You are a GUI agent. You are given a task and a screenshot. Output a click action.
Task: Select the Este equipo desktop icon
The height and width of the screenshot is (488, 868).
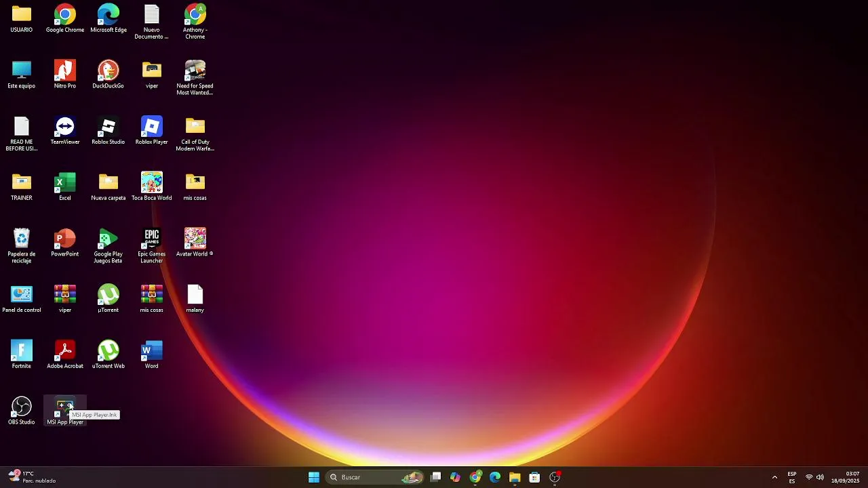[22, 75]
